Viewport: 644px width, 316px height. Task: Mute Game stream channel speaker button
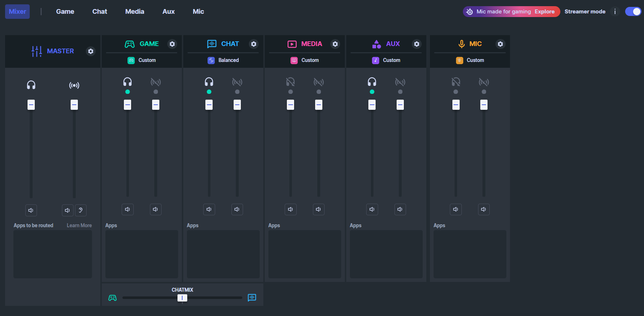155,209
